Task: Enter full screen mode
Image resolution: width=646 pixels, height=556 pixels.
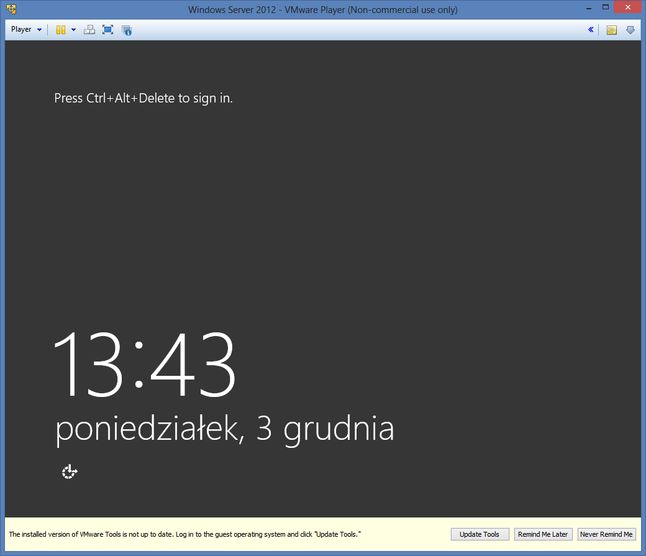Action: [108, 30]
